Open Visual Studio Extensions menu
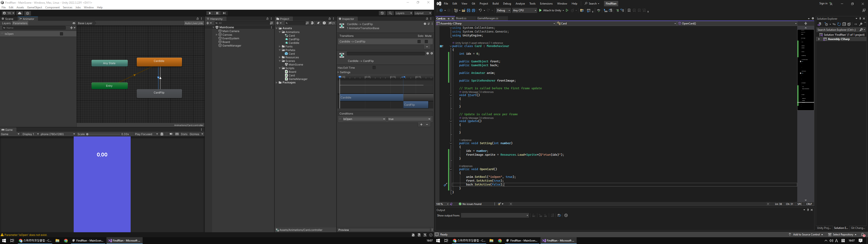The height and width of the screenshot is (244, 868). 546,4
